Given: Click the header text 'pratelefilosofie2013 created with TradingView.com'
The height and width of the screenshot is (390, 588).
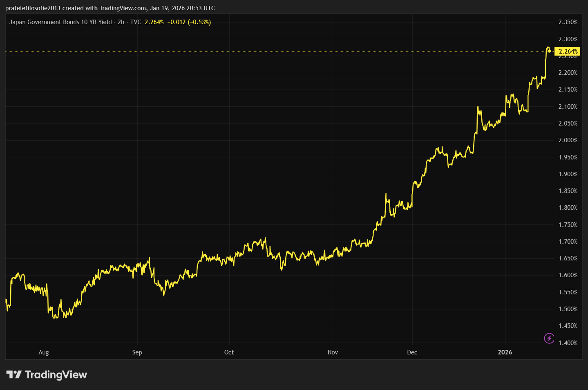Looking at the screenshot, I should (76, 8).
